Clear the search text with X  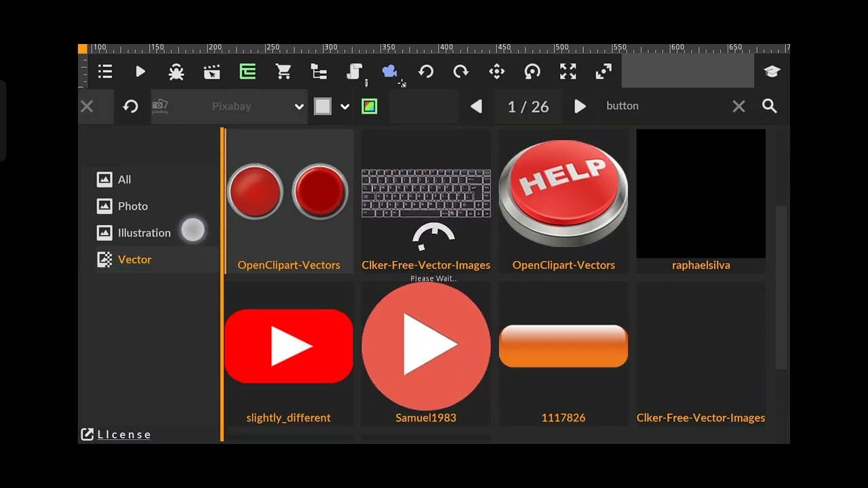click(x=738, y=106)
